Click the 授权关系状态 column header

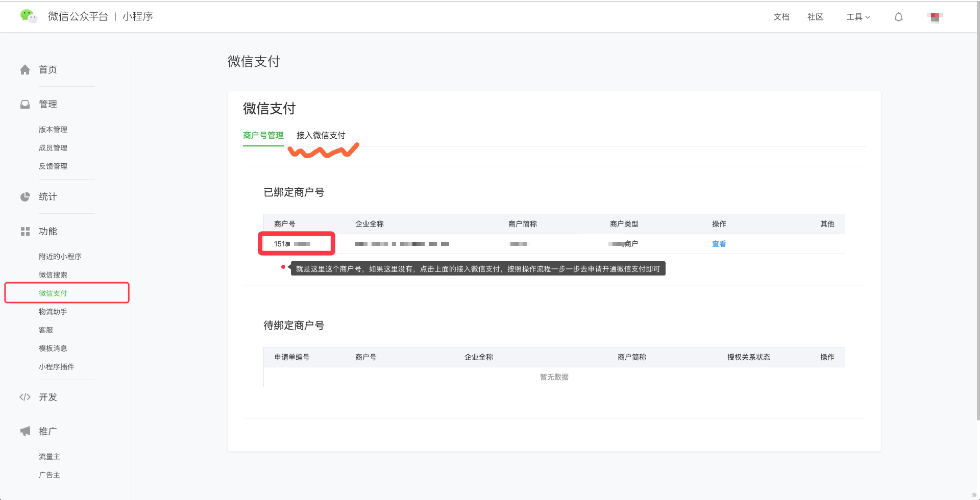[749, 357]
